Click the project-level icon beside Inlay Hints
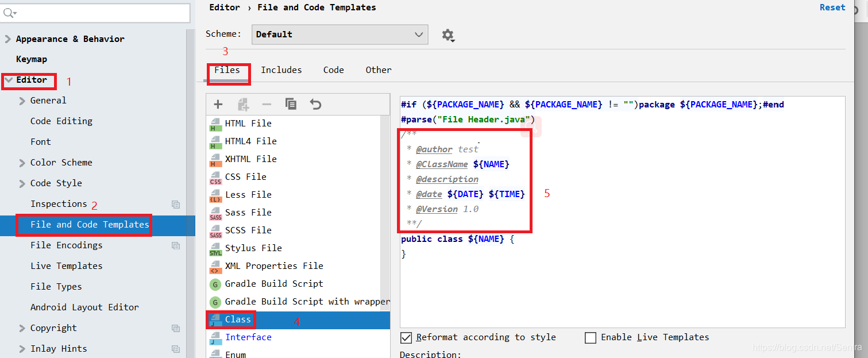The height and width of the screenshot is (358, 868). [x=176, y=349]
